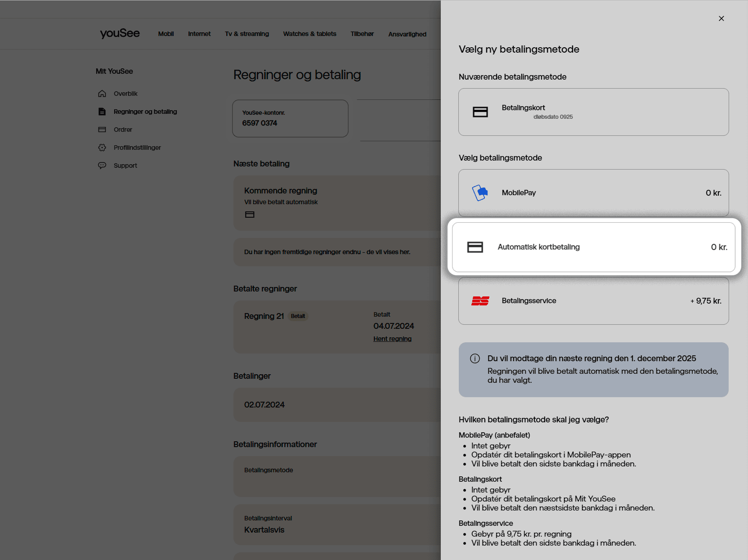This screenshot has height=560, width=748.
Task: Click the Betalingsservice red logo icon
Action: pyautogui.click(x=480, y=301)
